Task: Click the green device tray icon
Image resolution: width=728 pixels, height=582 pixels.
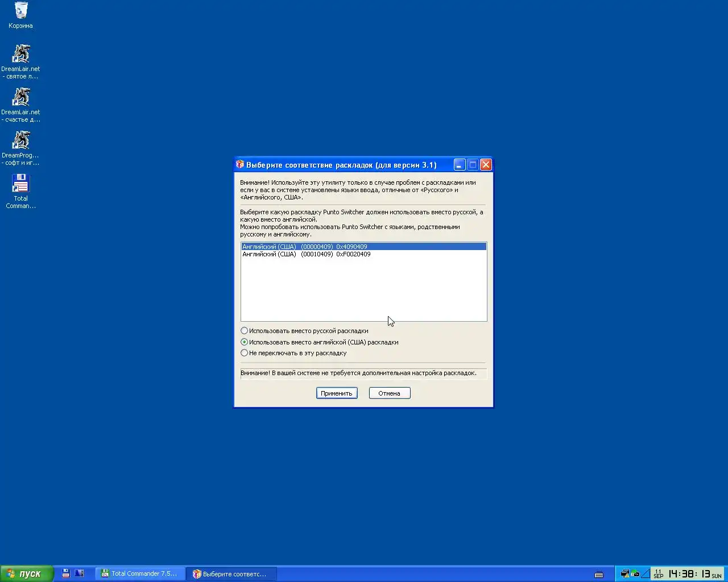Action: click(635, 574)
